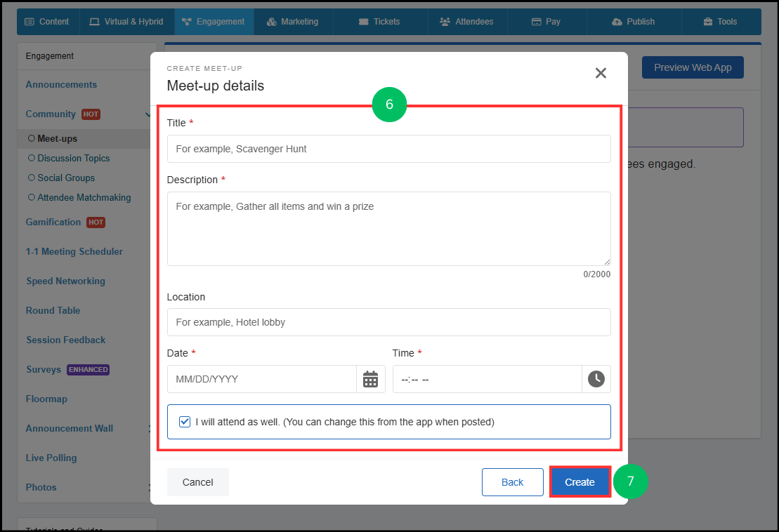Screen dimensions: 779x532
Task: Open Speed Networking link
Action: [65, 281]
